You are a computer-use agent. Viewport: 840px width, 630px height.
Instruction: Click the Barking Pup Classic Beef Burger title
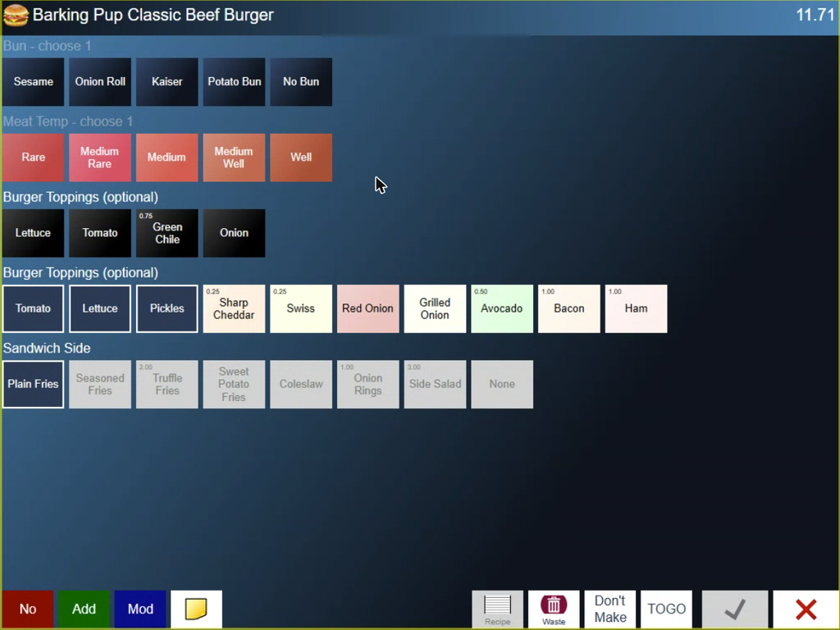tap(153, 15)
